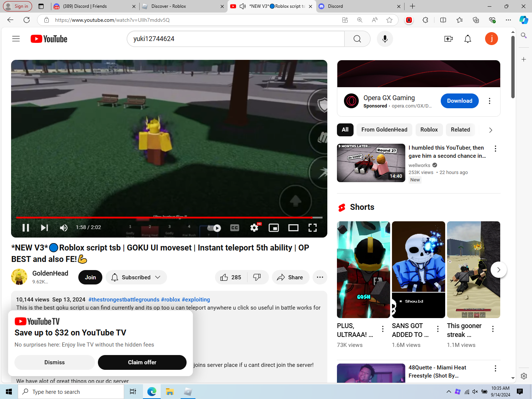Open the account avatar menu
The height and width of the screenshot is (399, 532).
tap(491, 39)
